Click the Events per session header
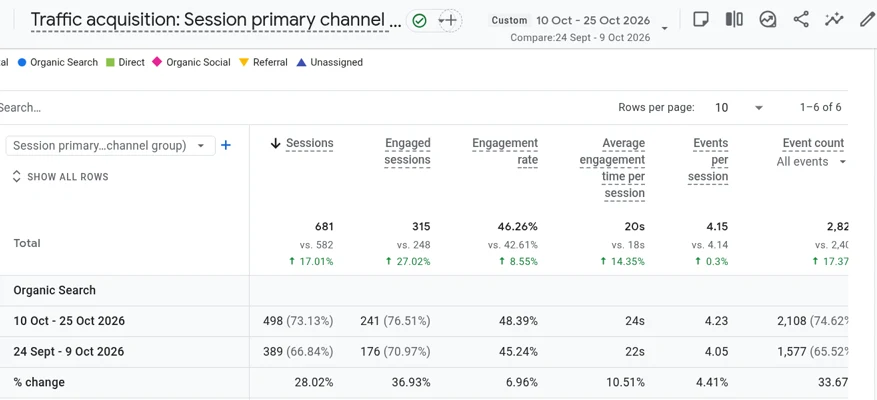Viewport: 877px width, 400px height. 708,160
